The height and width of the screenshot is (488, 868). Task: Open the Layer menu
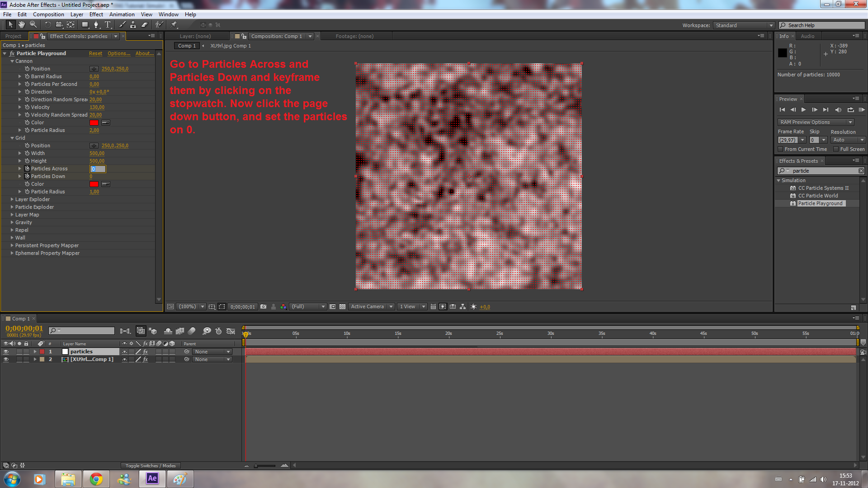click(77, 14)
